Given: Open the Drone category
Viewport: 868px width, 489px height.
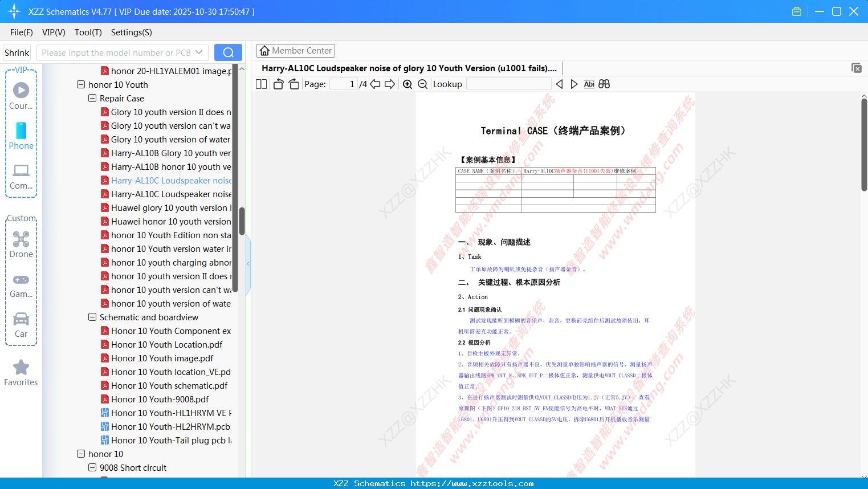Looking at the screenshot, I should [x=21, y=244].
